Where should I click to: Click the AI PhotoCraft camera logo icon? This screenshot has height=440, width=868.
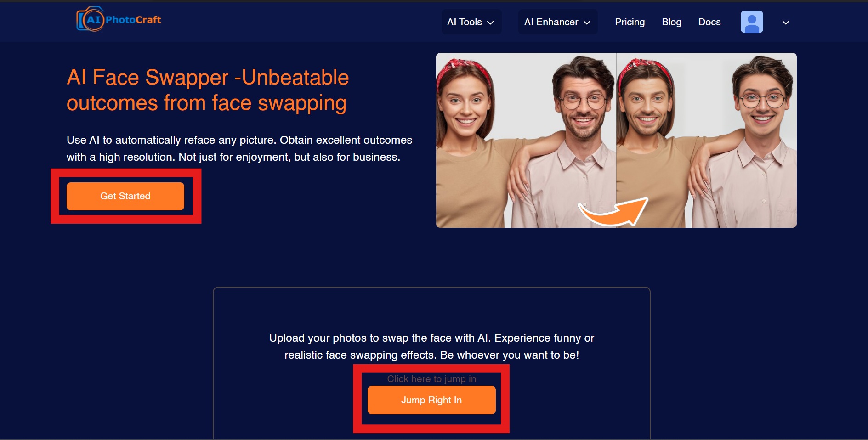91,19
